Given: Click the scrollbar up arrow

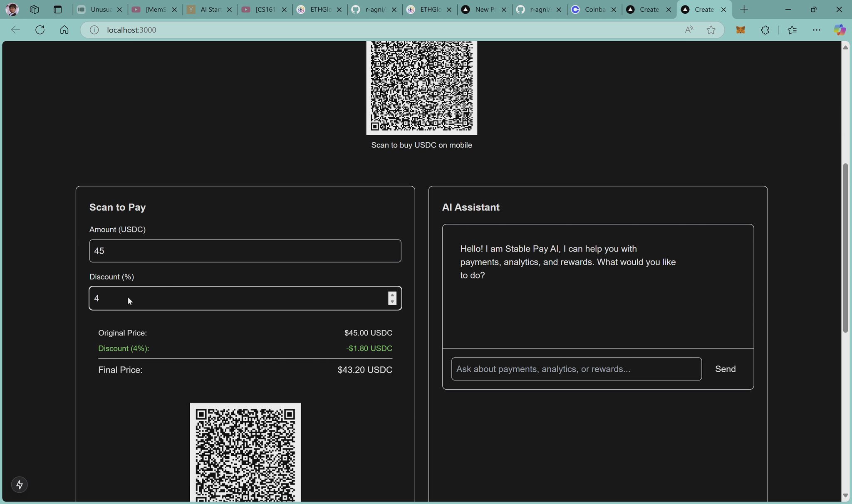Looking at the screenshot, I should (x=845, y=47).
